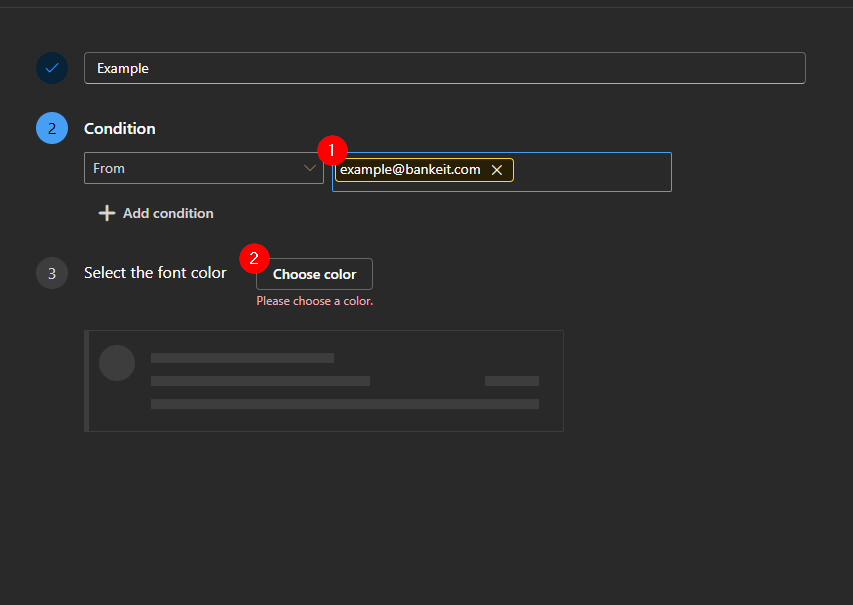The height and width of the screenshot is (605, 853).
Task: Click the bottom long placeholder line in preview
Action: pos(344,404)
